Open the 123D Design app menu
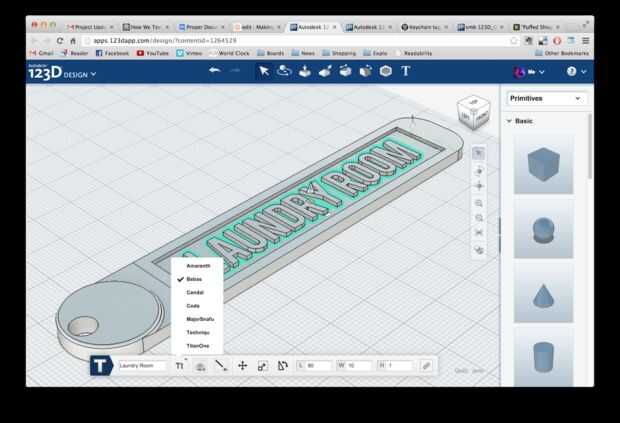 [62, 73]
